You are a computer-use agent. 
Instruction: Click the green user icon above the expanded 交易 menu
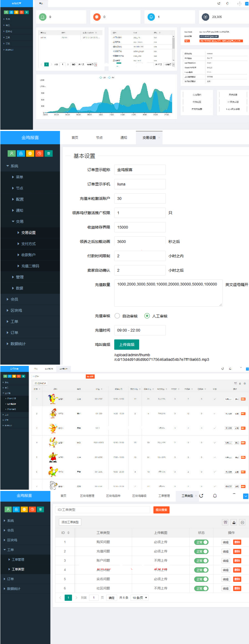(x=12, y=153)
